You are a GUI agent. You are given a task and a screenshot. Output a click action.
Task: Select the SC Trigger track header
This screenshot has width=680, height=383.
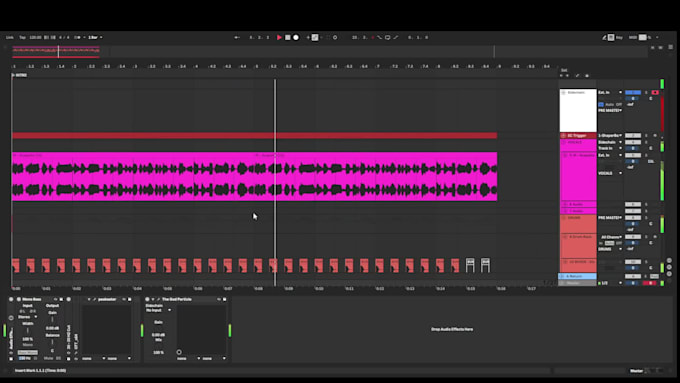[x=578, y=135]
